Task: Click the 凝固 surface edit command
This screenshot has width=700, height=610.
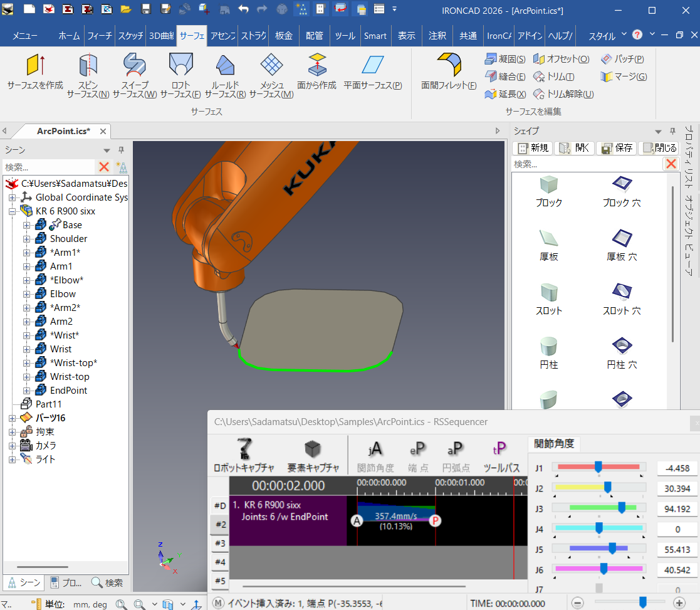Action: (x=505, y=59)
